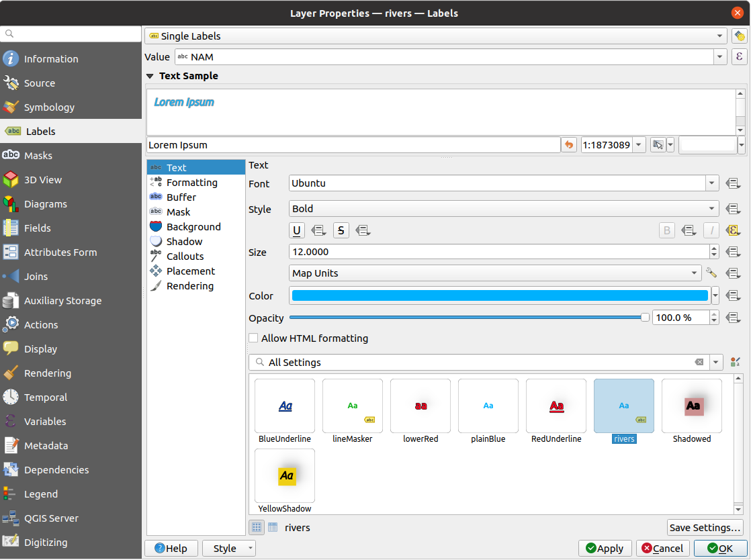Click the style manager icon beside All Settings
The width and height of the screenshot is (751, 560).
[735, 363]
